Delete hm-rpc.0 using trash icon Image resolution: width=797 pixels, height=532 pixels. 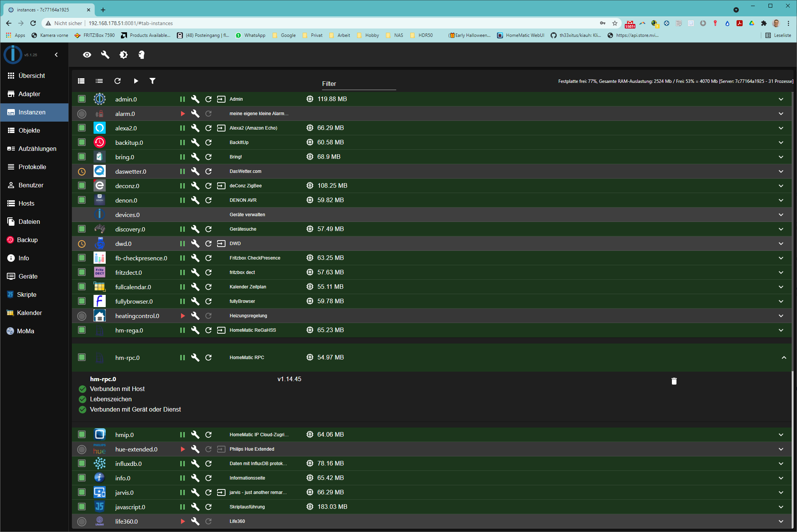point(674,381)
